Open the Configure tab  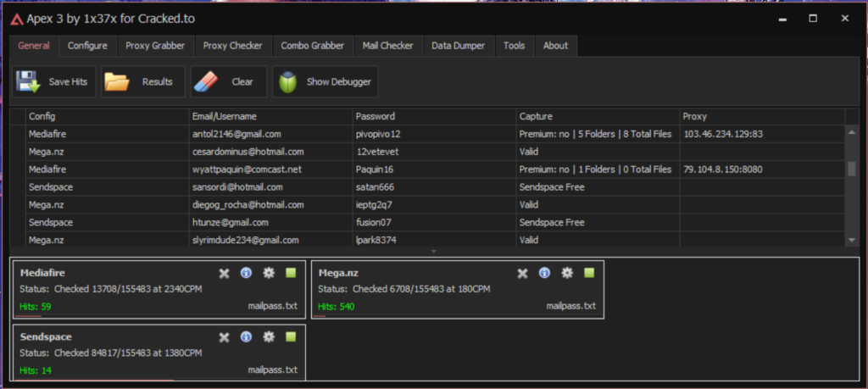click(x=87, y=46)
